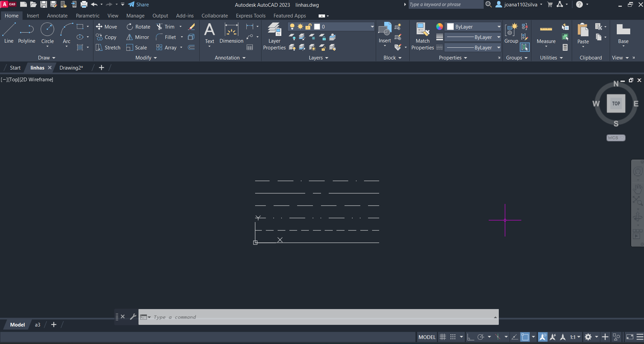Viewport: 644px width, 344px height.
Task: Switch to the Drawing2* file tab
Action: click(x=71, y=68)
